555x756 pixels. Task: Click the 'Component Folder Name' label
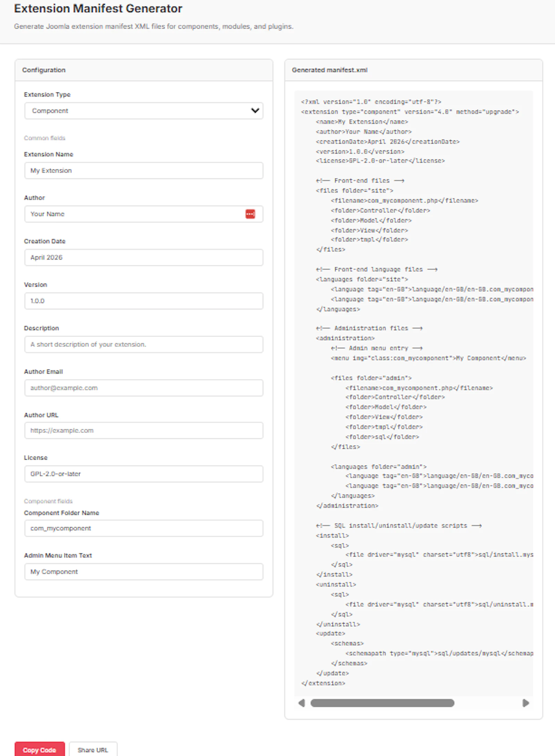61,513
